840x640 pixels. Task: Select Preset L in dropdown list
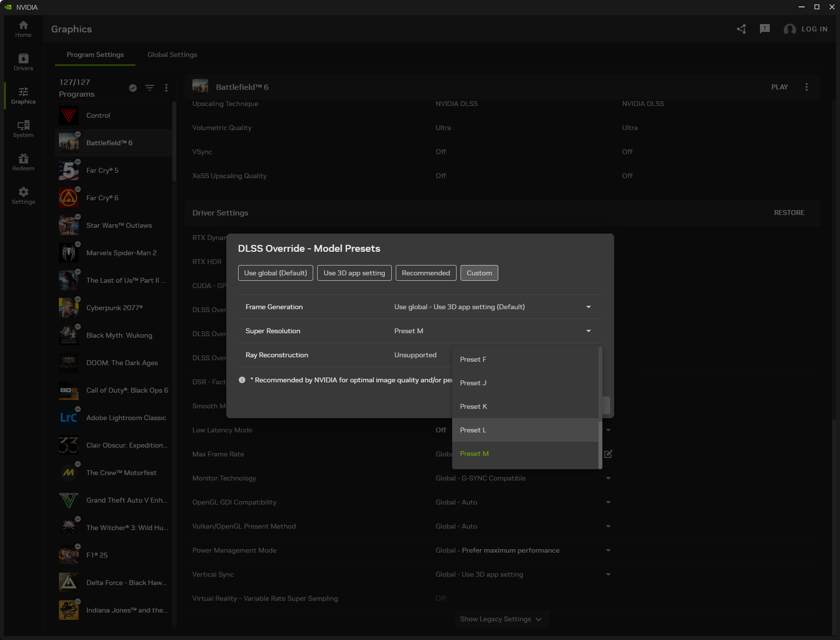[x=473, y=430]
